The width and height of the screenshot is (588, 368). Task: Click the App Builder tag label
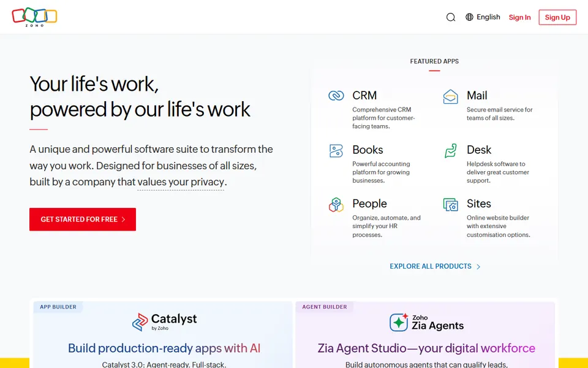(58, 307)
